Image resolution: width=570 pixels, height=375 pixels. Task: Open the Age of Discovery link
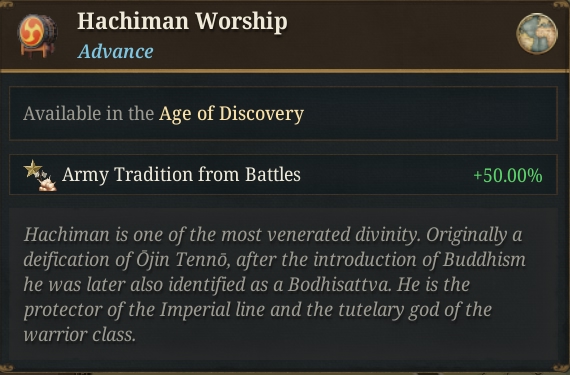click(x=231, y=114)
